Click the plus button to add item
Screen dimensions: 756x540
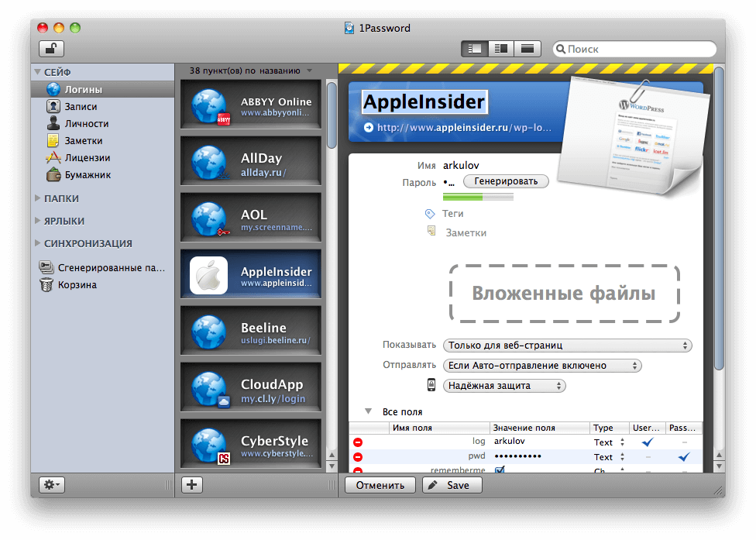pyautogui.click(x=192, y=484)
